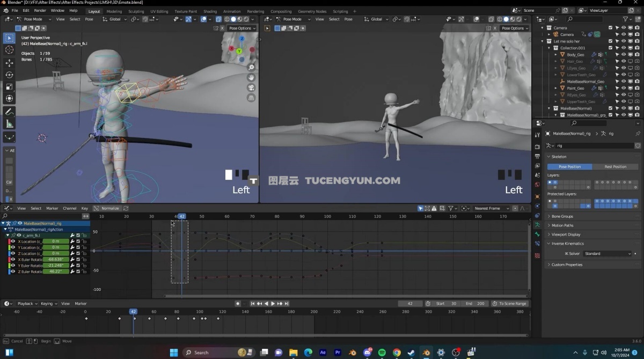The width and height of the screenshot is (644, 359).
Task: Hide Hair_Geo in viewport via eye icon
Action: tap(624, 62)
